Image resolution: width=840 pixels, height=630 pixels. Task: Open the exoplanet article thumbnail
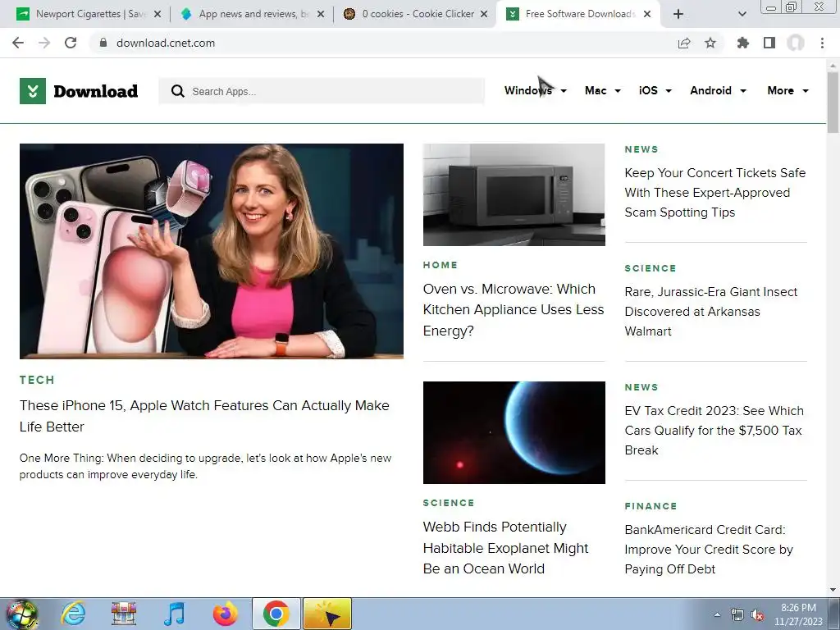514,432
